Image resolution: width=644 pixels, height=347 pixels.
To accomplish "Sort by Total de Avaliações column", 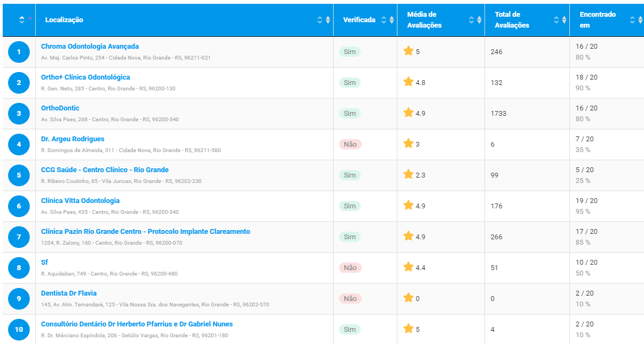I will (x=527, y=19).
